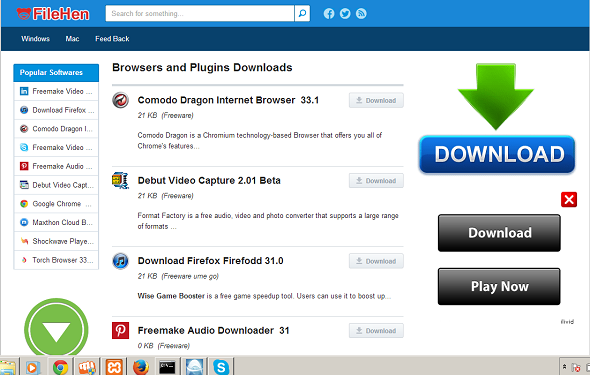Click the black Download ad button

coord(499,233)
